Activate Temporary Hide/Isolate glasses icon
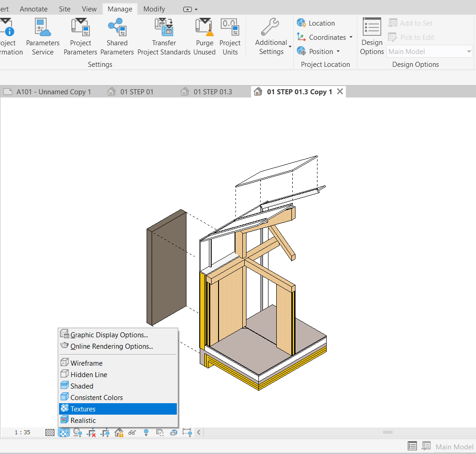The image size is (476, 454). pyautogui.click(x=132, y=432)
